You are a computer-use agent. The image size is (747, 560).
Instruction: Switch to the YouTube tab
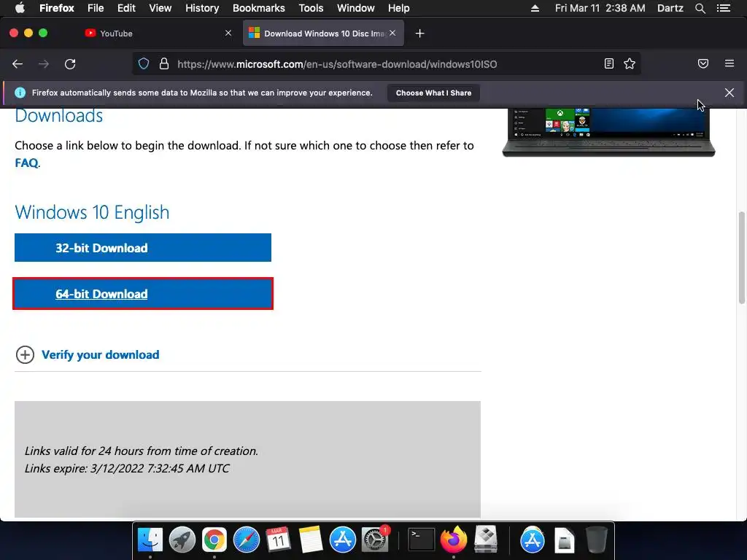click(x=158, y=34)
